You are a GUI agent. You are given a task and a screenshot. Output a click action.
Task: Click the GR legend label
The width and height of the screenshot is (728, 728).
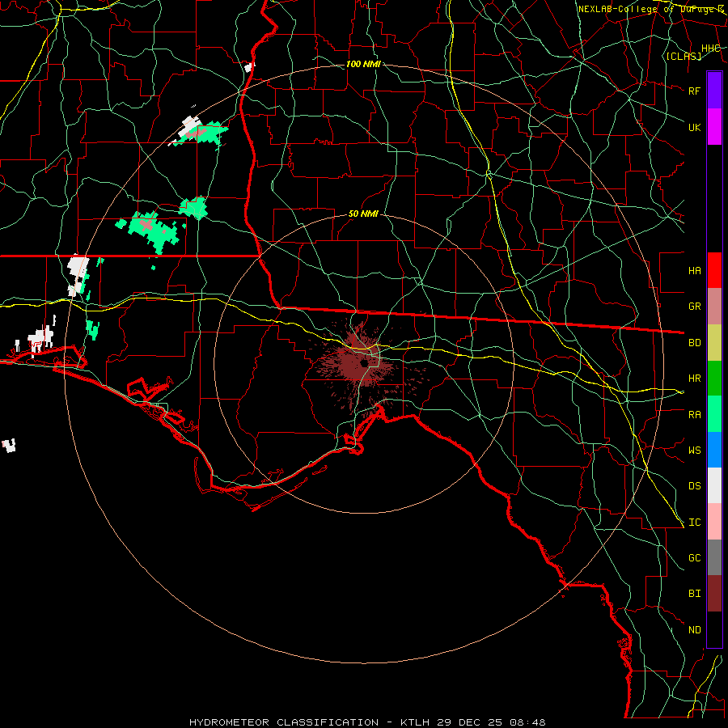tap(694, 307)
